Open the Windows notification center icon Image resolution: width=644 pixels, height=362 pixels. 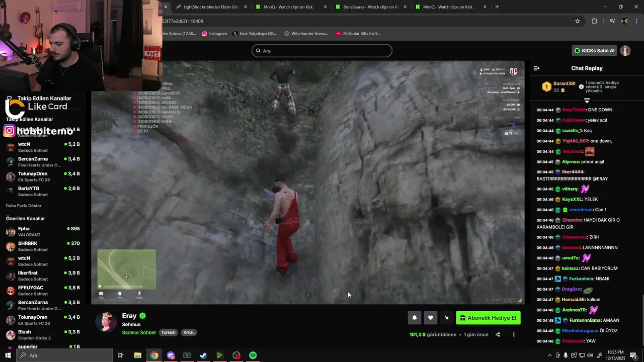pos(634,355)
